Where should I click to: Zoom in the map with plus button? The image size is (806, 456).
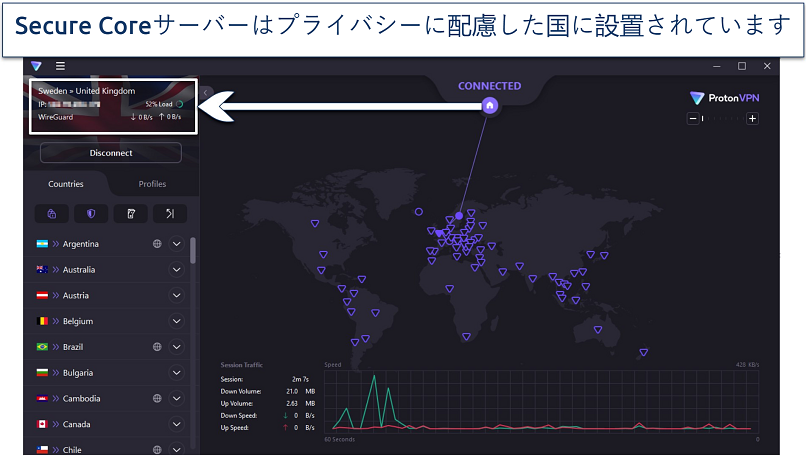[x=752, y=119]
